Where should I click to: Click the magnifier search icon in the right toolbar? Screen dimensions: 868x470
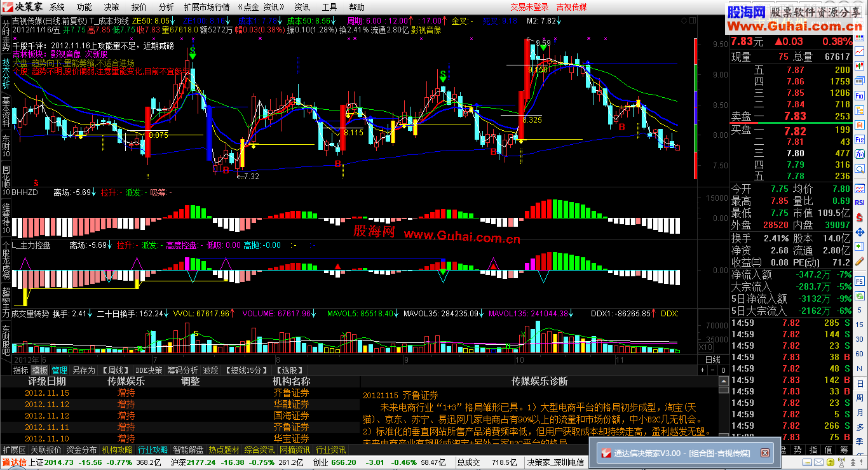860,169
